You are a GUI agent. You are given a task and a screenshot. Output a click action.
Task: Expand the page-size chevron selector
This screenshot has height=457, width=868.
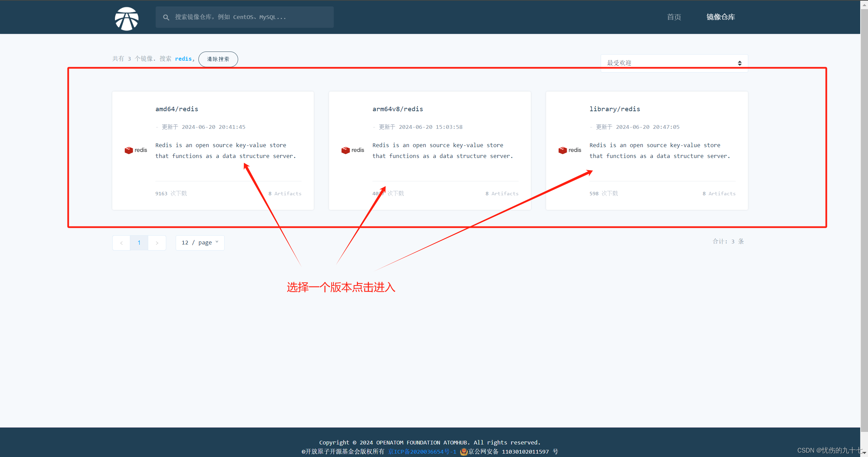click(x=217, y=242)
